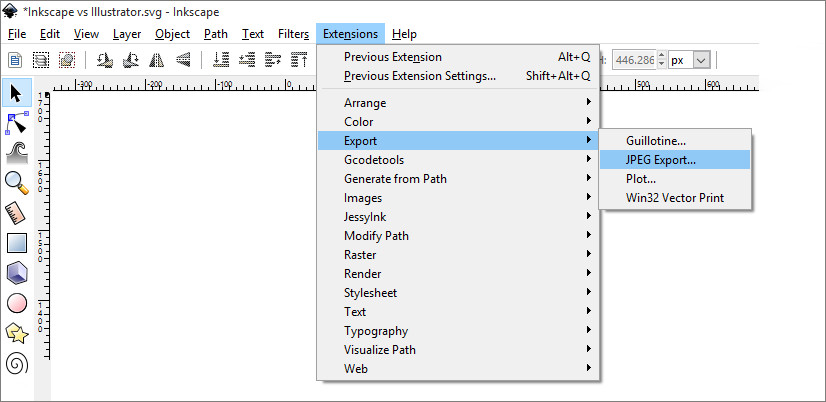Select Guillotine from the Export submenu
826x402 pixels.
(656, 141)
